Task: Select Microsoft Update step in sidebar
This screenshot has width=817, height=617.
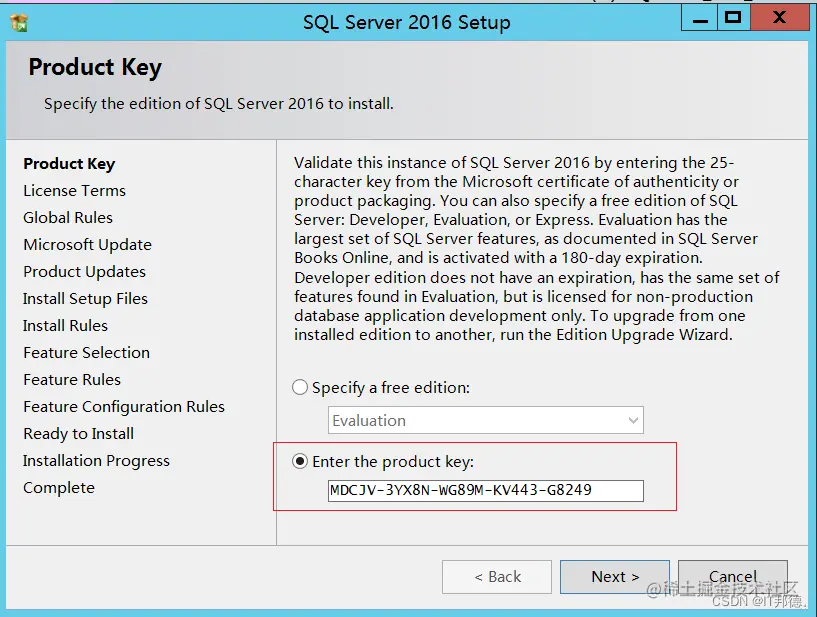Action: 88,244
